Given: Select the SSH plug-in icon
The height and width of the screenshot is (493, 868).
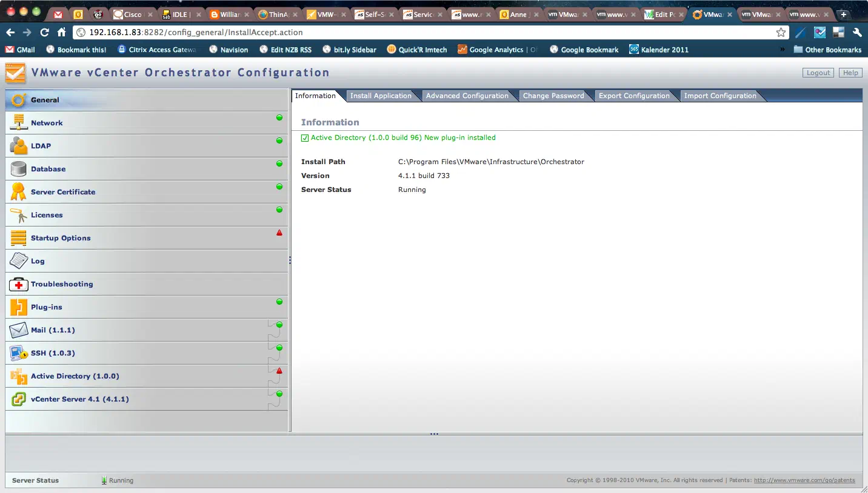Looking at the screenshot, I should tap(18, 353).
